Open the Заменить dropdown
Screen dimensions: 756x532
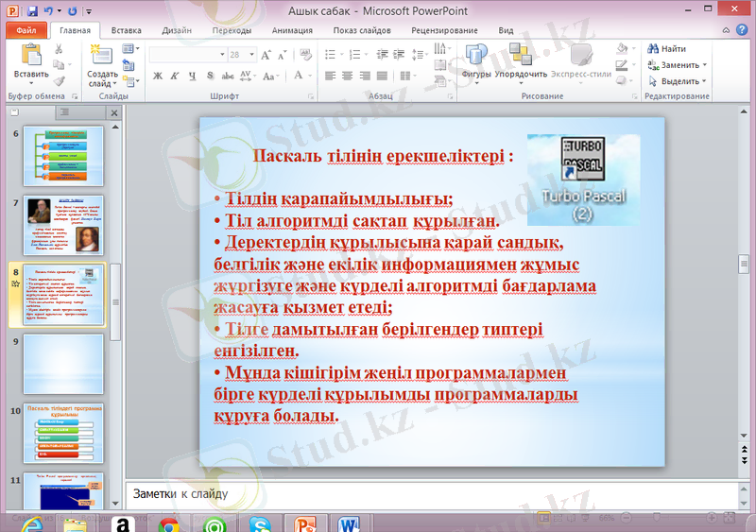pos(707,65)
